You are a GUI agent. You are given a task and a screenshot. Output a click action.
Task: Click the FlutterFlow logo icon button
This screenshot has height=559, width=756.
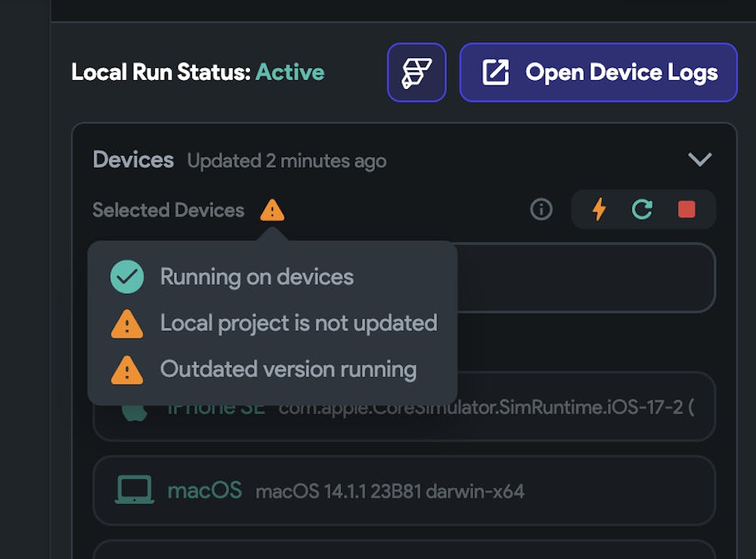tap(417, 73)
